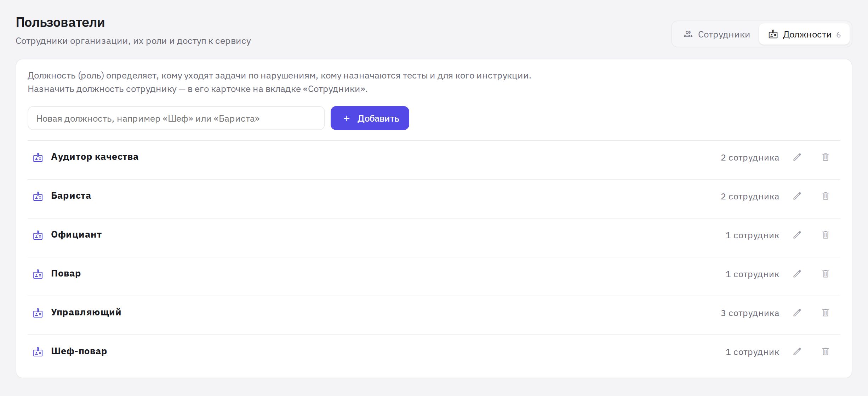Image resolution: width=868 pixels, height=396 pixels.
Task: Click employee count for Бариста
Action: (x=750, y=196)
